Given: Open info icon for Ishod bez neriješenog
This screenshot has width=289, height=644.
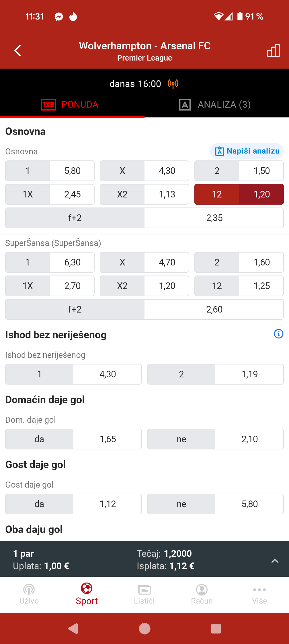Looking at the screenshot, I should (x=278, y=334).
